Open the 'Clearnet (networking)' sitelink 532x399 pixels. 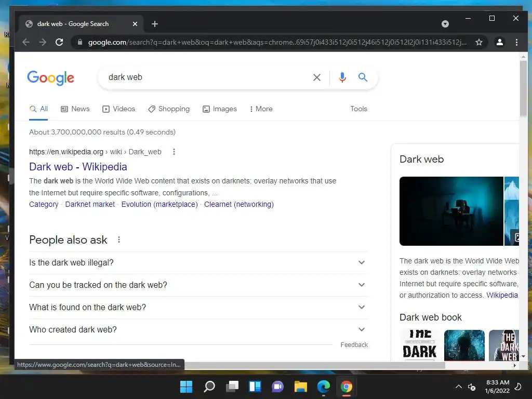[239, 204]
